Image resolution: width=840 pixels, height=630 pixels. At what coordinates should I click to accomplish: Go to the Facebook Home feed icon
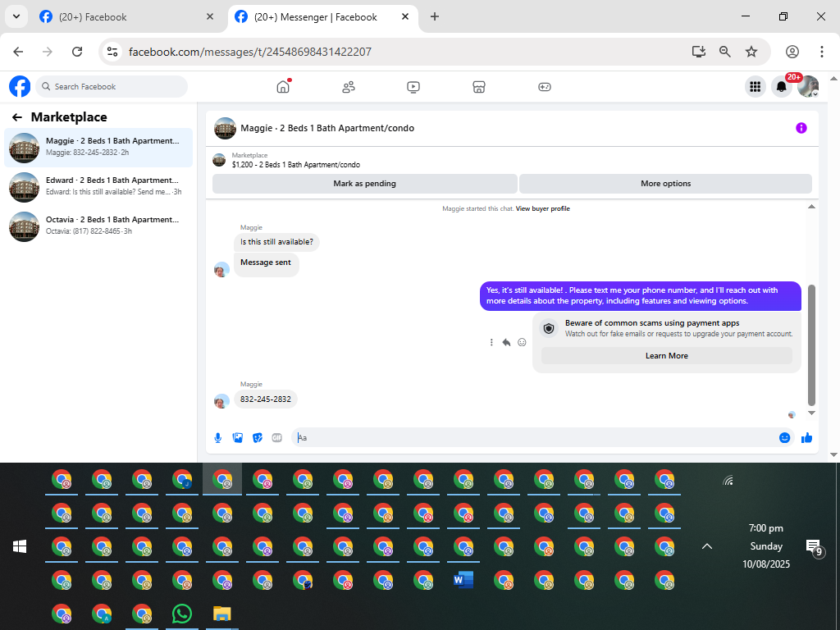pyautogui.click(x=283, y=86)
